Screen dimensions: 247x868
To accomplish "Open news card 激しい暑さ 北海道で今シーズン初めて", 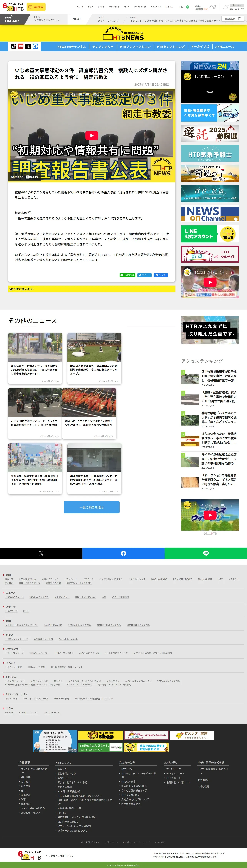I will pyautogui.click(x=35, y=358).
